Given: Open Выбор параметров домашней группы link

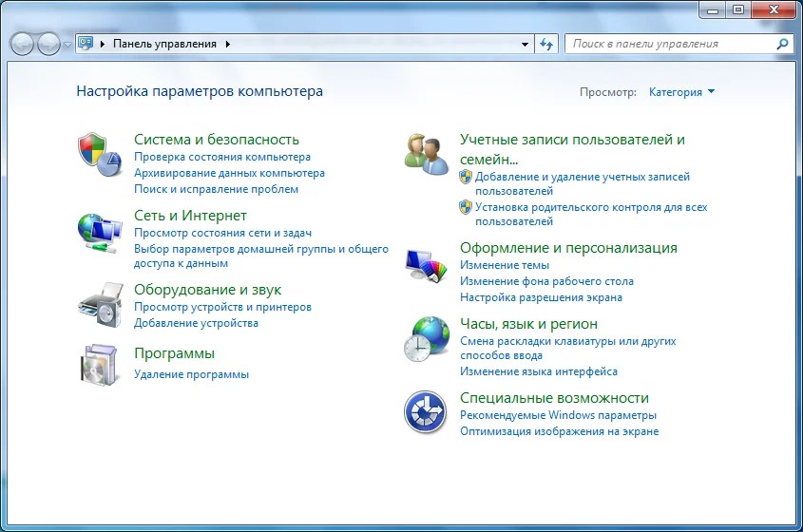Looking at the screenshot, I should 260,256.
